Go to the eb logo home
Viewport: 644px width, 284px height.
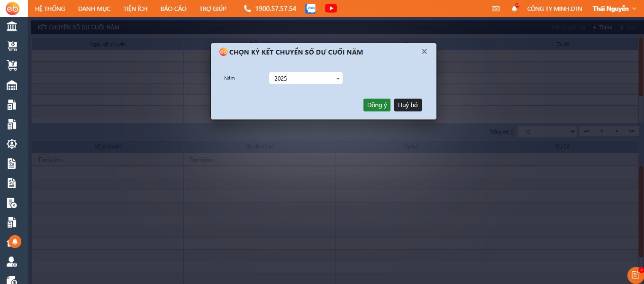(12, 9)
